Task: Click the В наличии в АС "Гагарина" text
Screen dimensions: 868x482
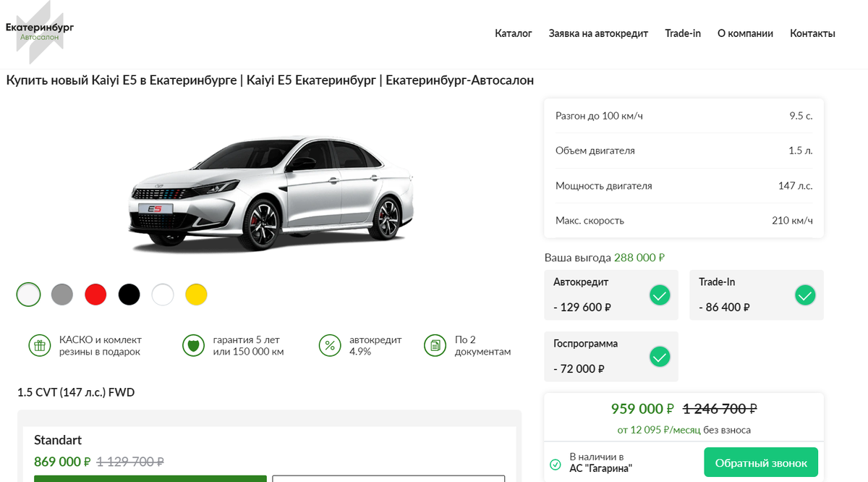Action: pos(600,462)
